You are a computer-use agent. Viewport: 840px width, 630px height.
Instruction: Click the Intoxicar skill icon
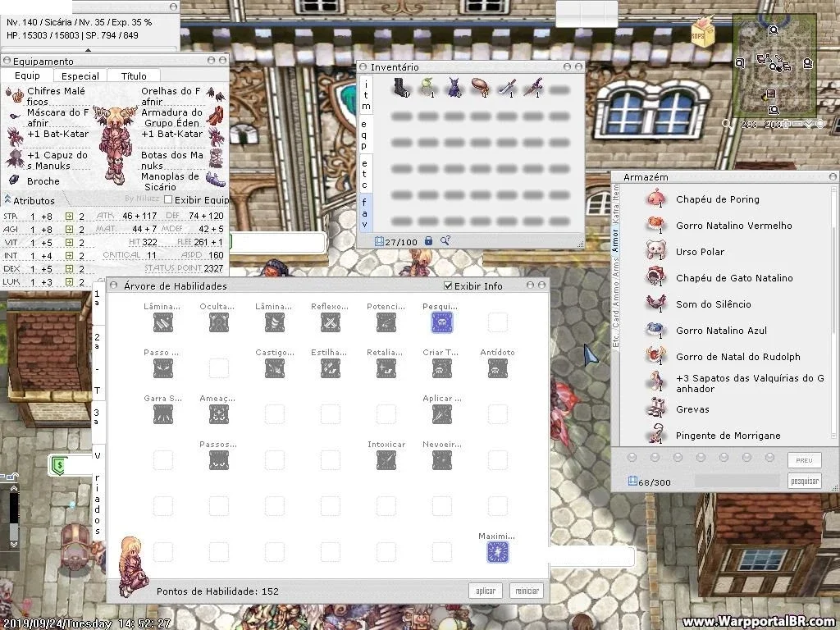(386, 460)
